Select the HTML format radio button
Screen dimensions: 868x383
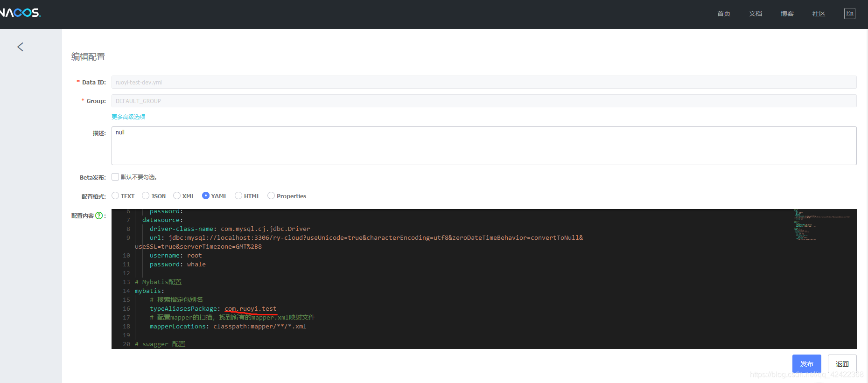click(238, 195)
